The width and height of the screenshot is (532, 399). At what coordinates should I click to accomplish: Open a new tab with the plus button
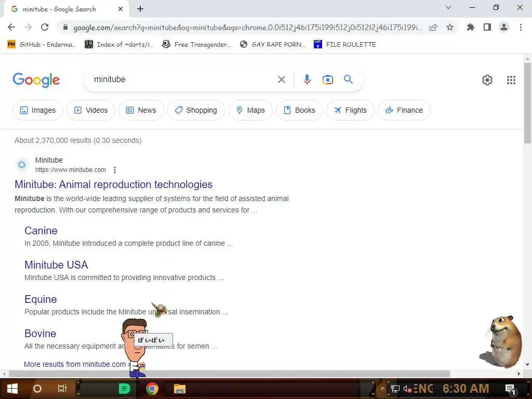[140, 9]
